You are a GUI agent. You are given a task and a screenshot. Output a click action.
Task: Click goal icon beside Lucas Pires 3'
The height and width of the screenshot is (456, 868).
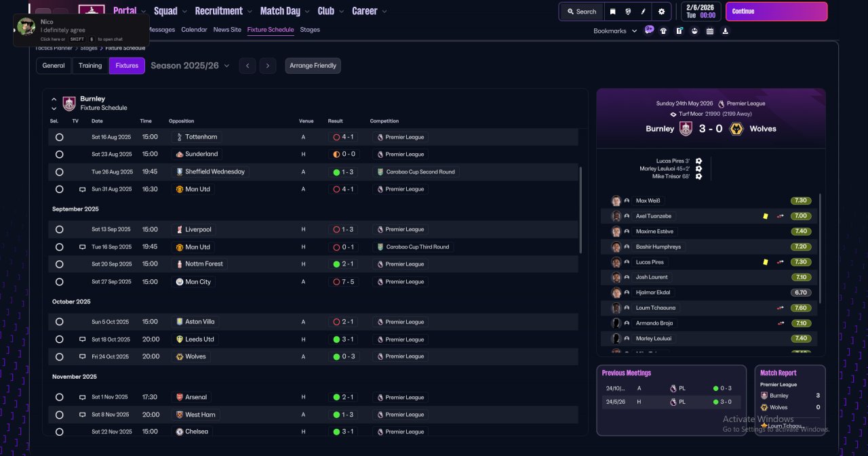(x=698, y=161)
